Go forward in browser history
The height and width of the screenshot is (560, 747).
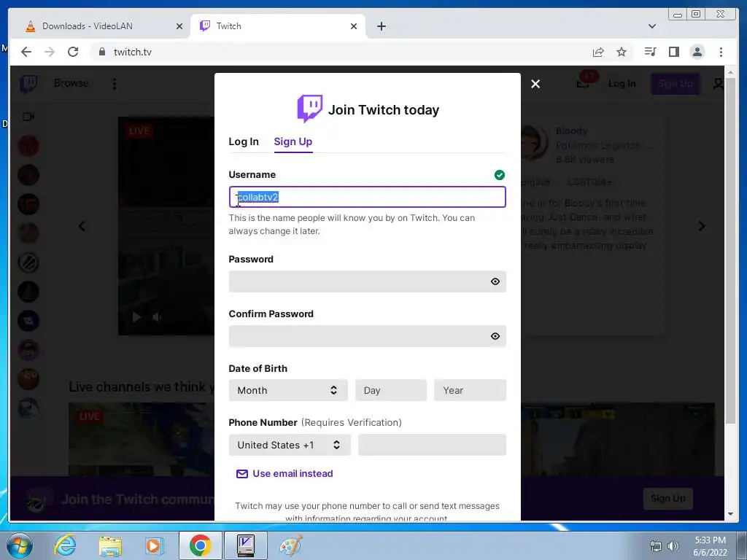click(50, 52)
